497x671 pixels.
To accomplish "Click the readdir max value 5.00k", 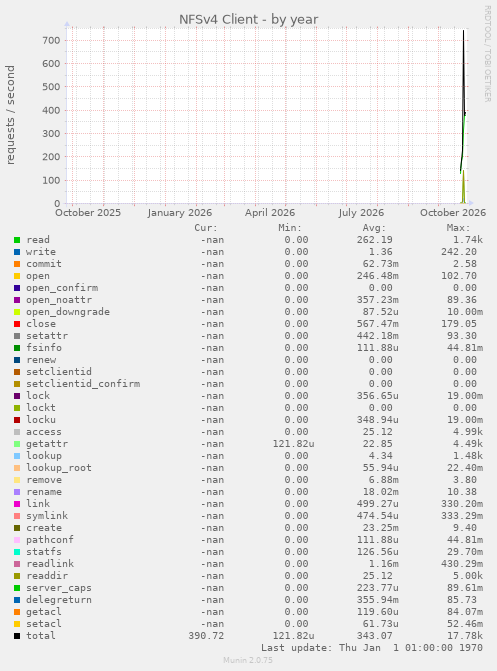I will (468, 576).
